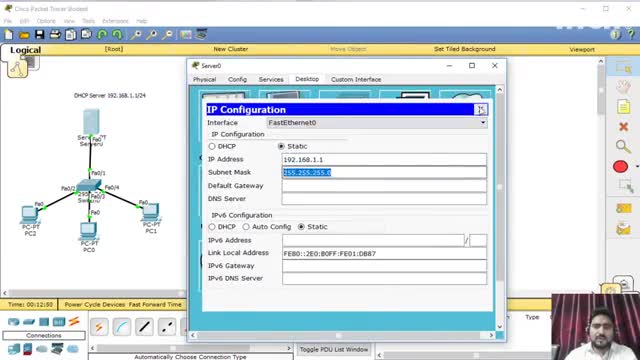Open the drawing palette icon
640x360 pixels.
[186, 35]
